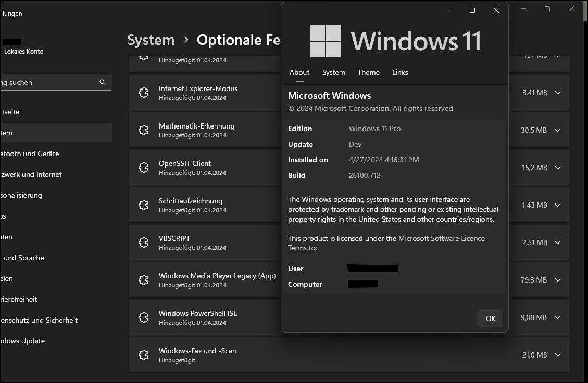Close the About Windows dialog

[x=496, y=10]
